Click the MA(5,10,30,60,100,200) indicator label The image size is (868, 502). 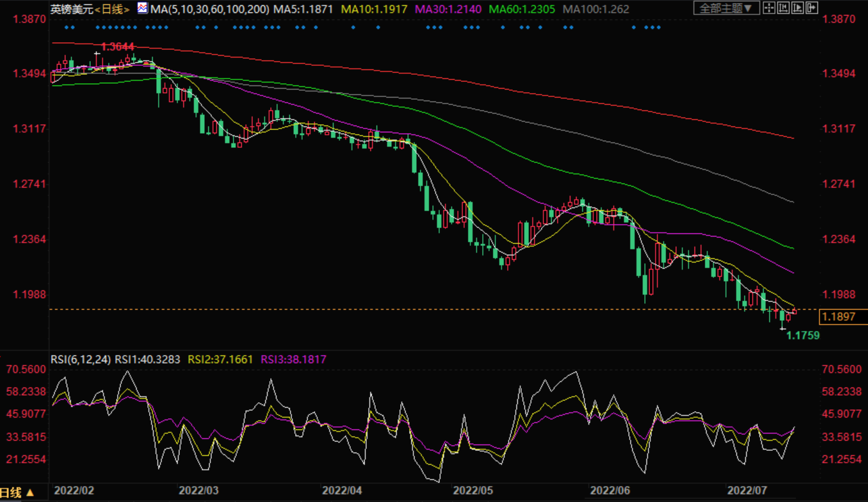210,10
